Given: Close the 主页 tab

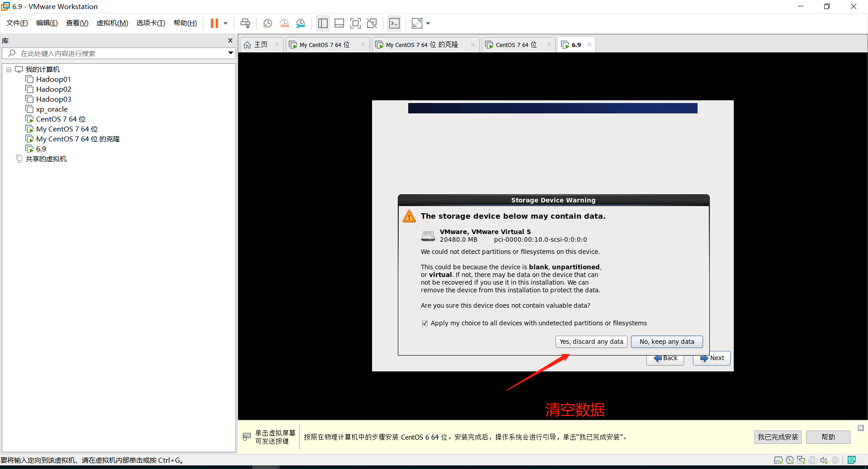Looking at the screenshot, I should click(x=277, y=45).
